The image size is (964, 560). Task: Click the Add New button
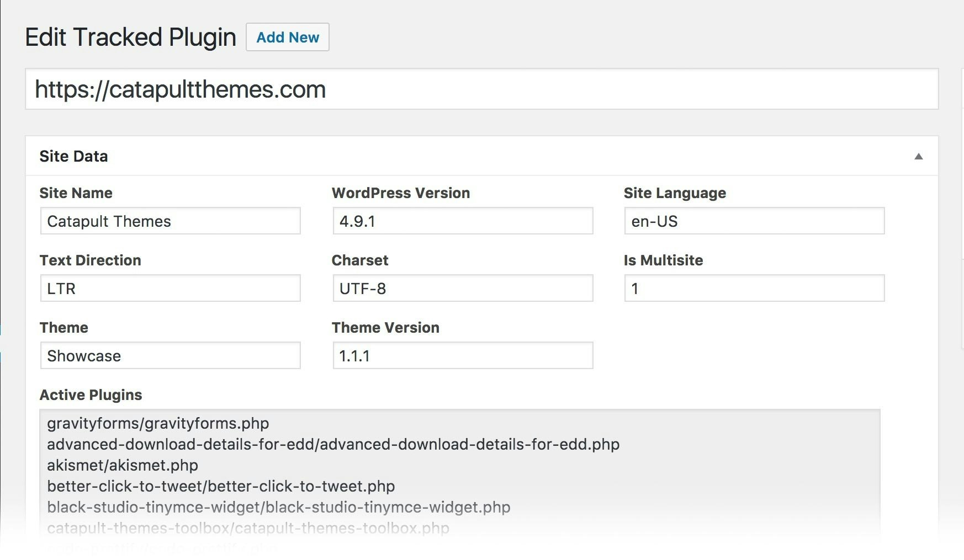(287, 37)
